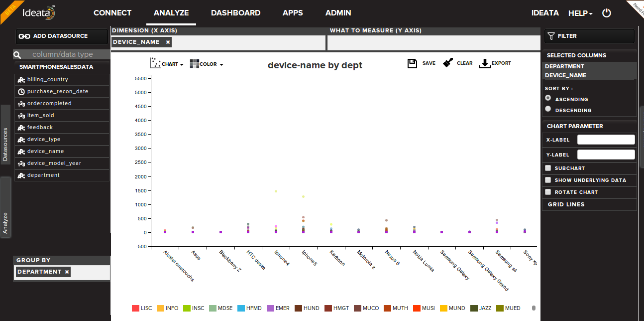The image size is (644, 321).
Task: Click the X-Label input field
Action: coord(606,140)
